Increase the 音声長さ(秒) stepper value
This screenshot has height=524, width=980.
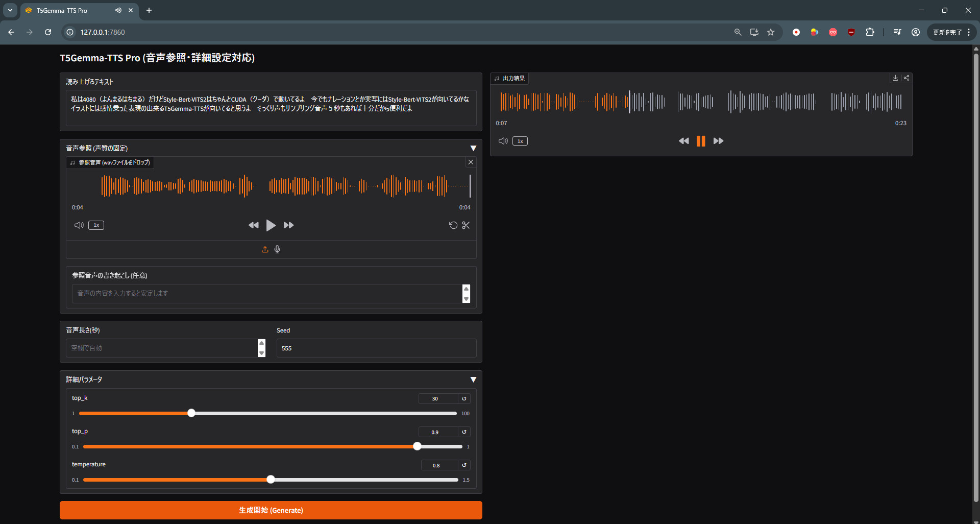[262, 343]
